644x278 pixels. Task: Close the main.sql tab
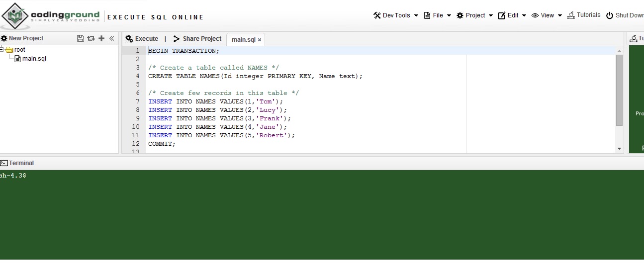pos(260,40)
